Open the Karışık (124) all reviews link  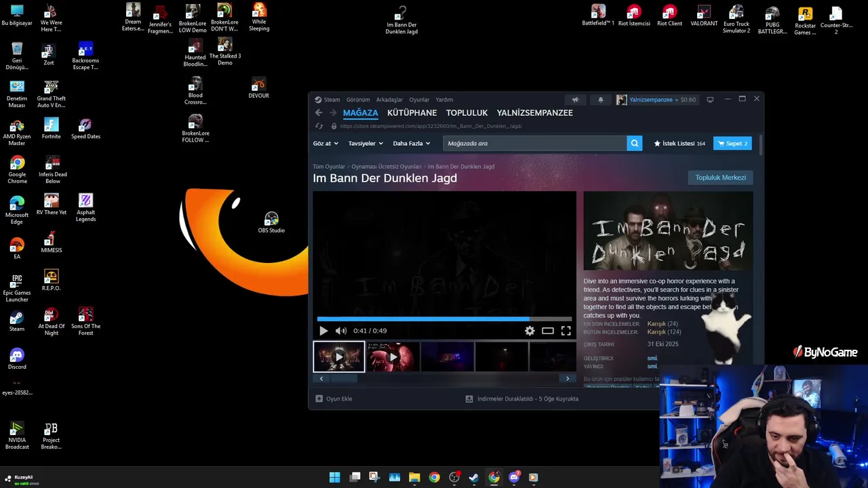click(665, 332)
